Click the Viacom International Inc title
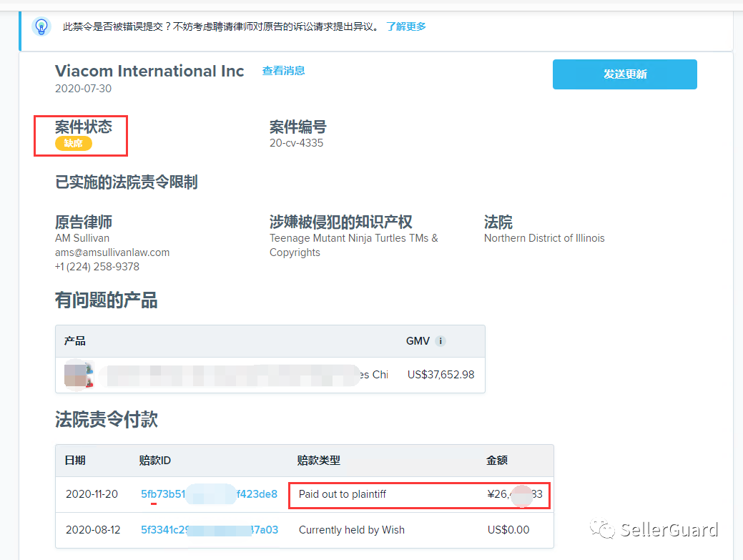 click(149, 71)
